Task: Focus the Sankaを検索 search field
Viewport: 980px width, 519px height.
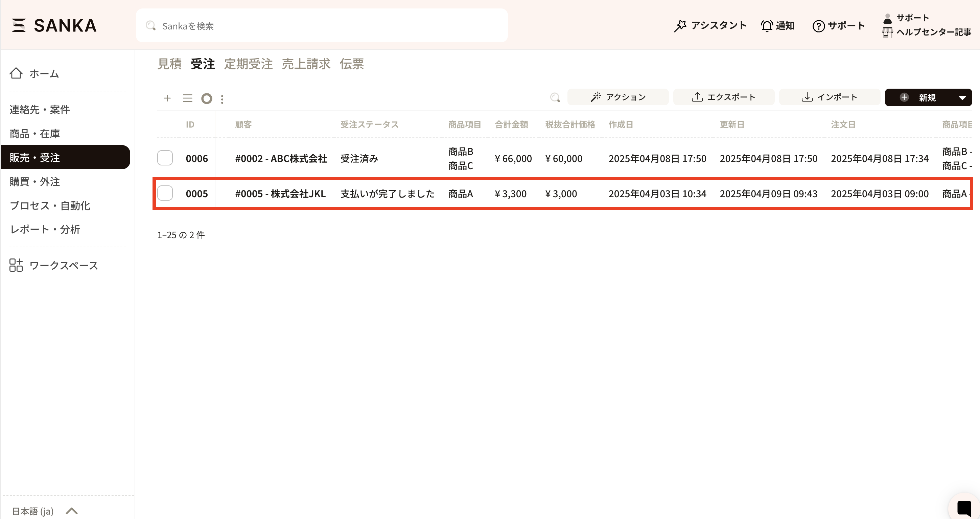Action: pos(322,25)
